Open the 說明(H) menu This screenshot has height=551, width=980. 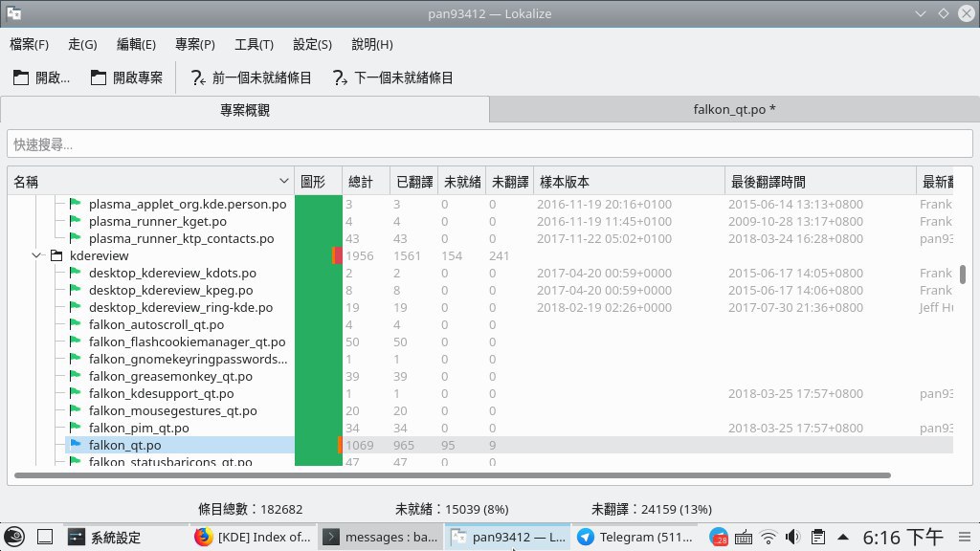click(x=372, y=44)
